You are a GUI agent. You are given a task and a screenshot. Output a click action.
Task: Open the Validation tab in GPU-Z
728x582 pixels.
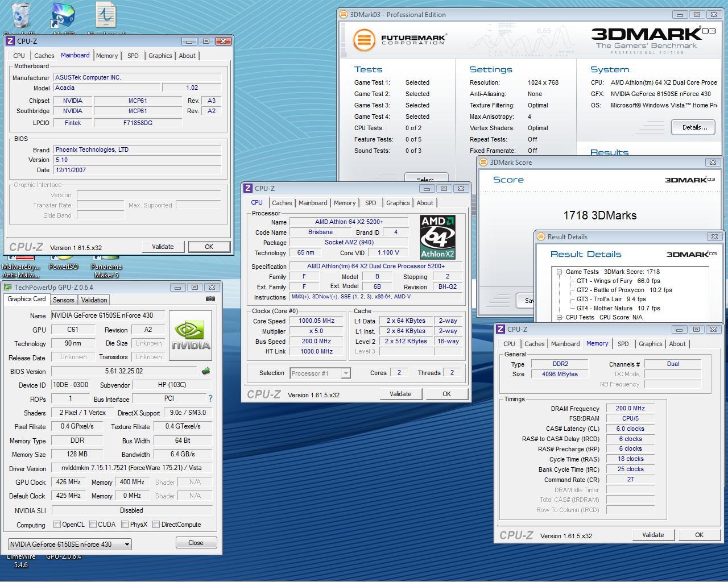(94, 300)
